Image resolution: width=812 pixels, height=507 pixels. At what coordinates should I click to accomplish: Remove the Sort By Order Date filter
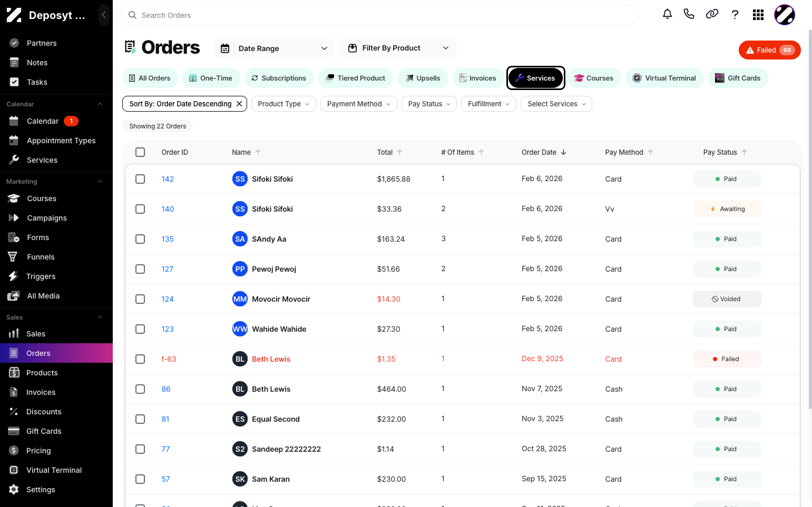[239, 104]
